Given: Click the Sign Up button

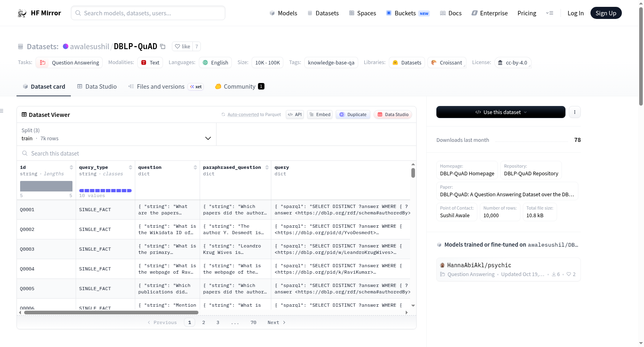Looking at the screenshot, I should 606,13.
